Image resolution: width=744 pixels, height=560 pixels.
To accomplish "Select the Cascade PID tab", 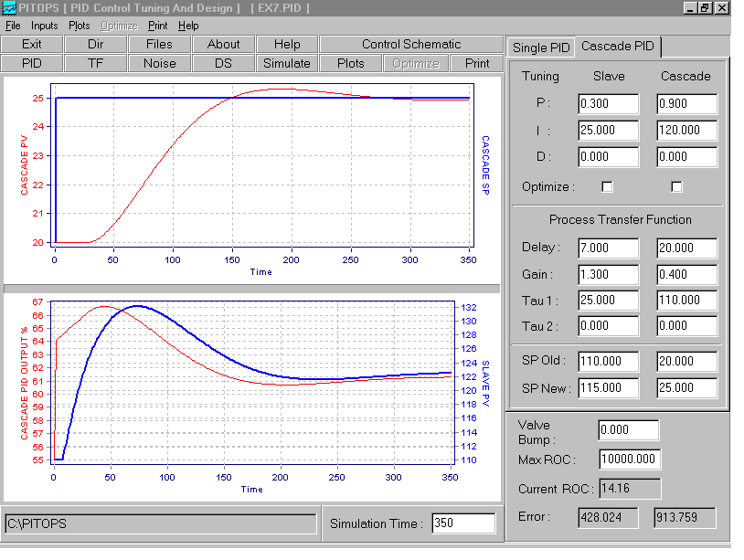I will pyautogui.click(x=618, y=47).
